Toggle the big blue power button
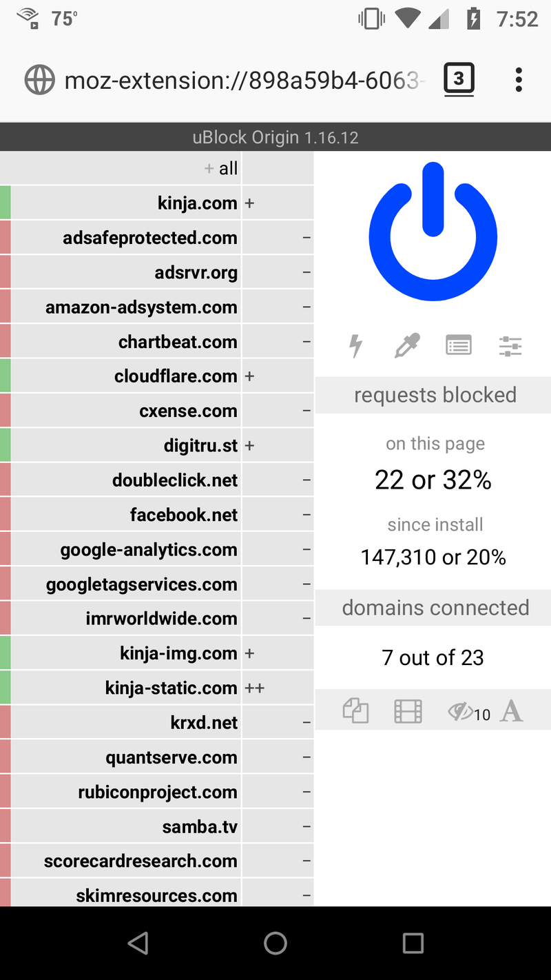Viewport: 551px width, 980px height. (x=433, y=232)
